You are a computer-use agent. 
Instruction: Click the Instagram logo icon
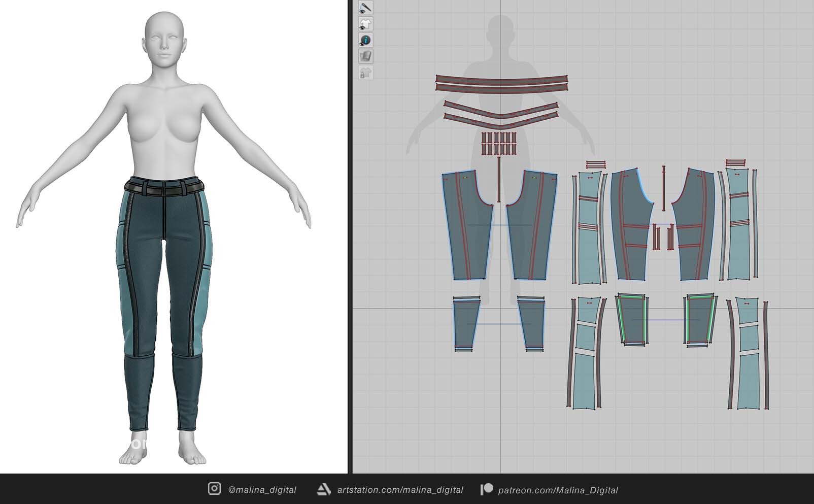click(x=214, y=489)
